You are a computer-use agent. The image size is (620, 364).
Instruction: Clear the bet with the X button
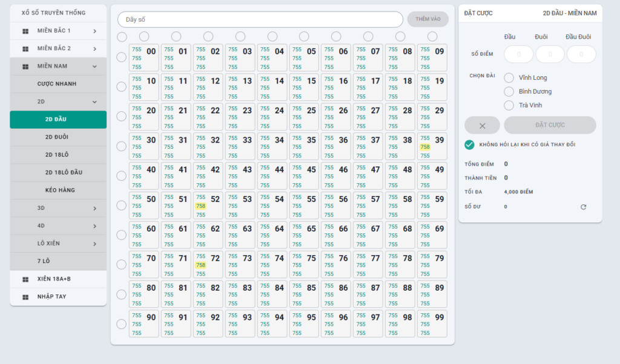482,126
